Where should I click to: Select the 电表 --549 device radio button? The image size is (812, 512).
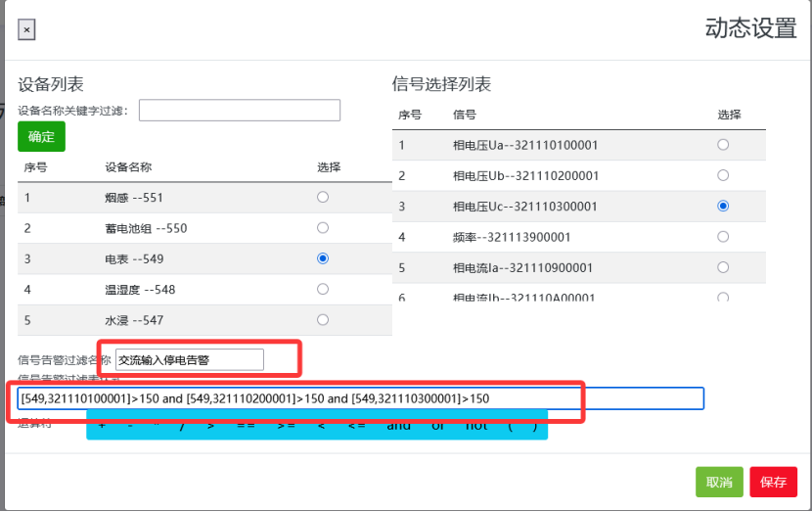point(323,258)
